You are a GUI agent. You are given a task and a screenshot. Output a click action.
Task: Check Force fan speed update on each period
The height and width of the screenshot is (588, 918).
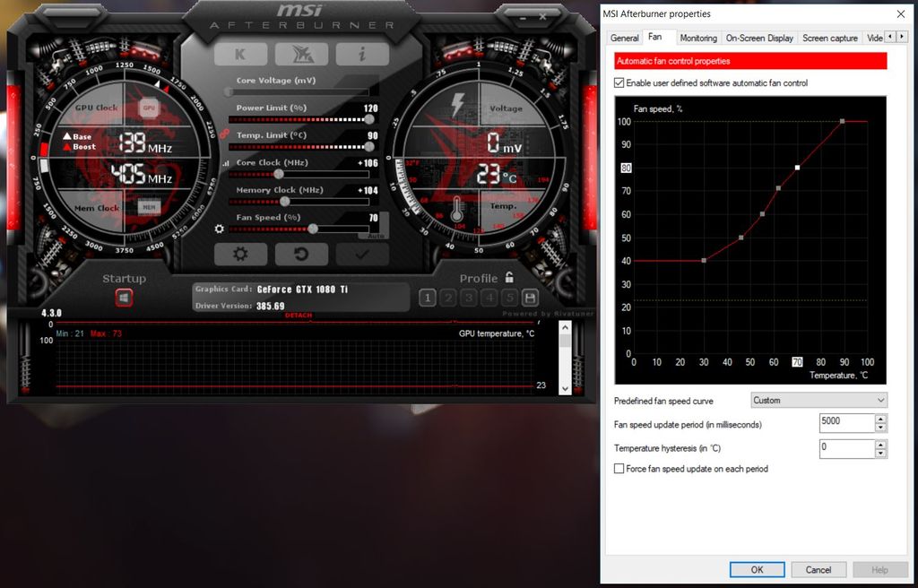pos(619,469)
